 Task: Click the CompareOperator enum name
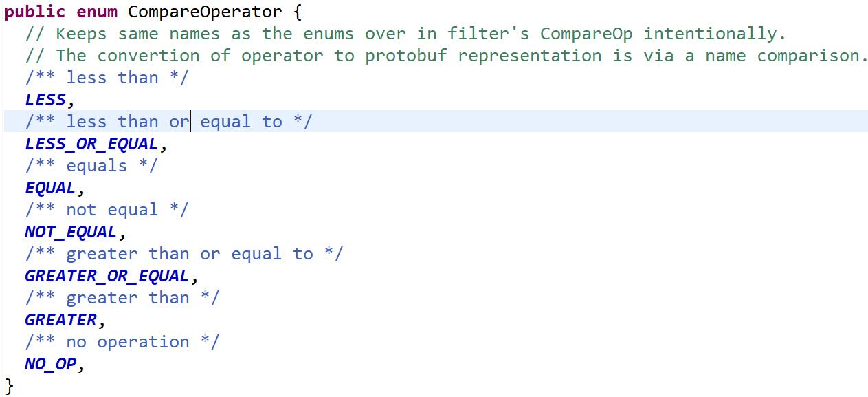point(205,12)
